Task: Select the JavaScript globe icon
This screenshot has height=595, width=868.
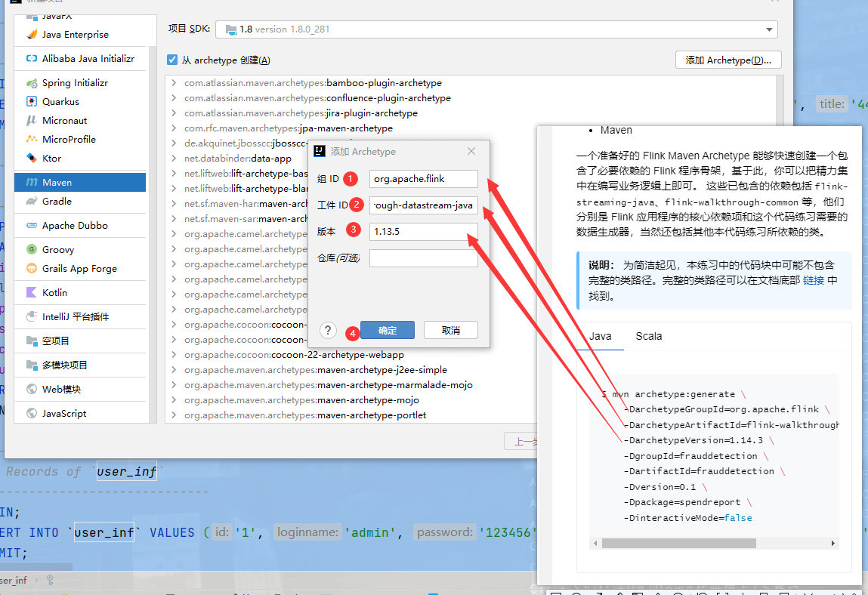Action: pos(32,414)
